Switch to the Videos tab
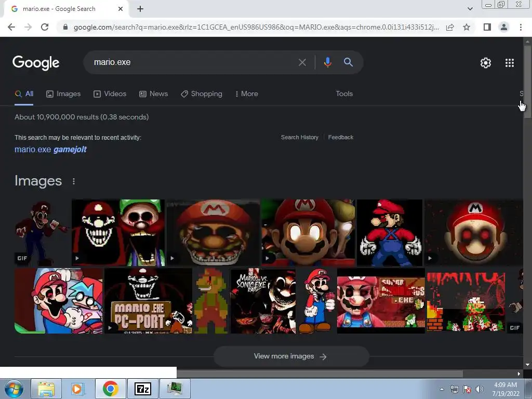Viewport: 532px width, 399px height. pos(110,94)
